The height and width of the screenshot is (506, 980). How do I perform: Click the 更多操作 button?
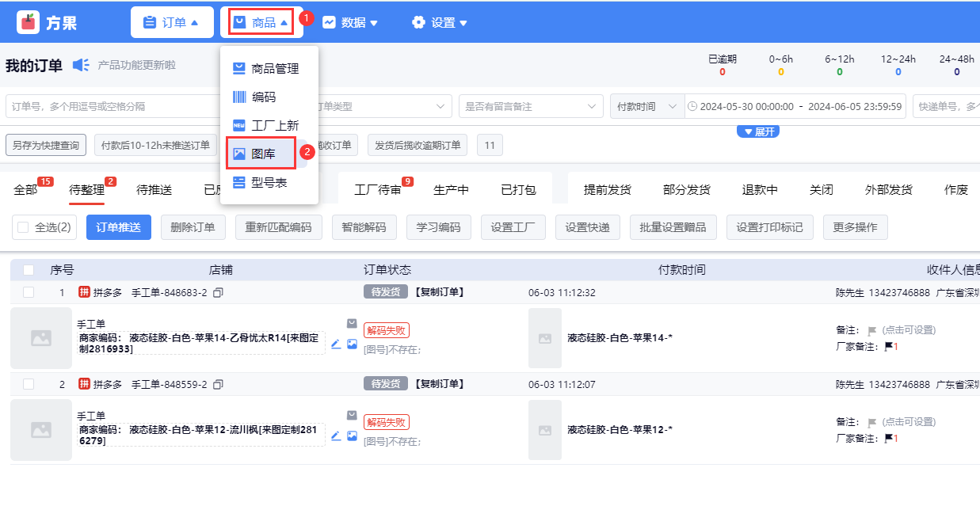pyautogui.click(x=856, y=227)
